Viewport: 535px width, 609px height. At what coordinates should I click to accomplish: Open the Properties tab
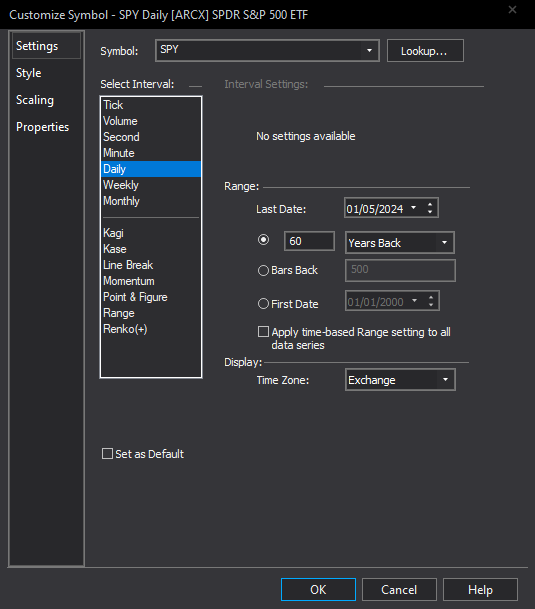click(42, 127)
